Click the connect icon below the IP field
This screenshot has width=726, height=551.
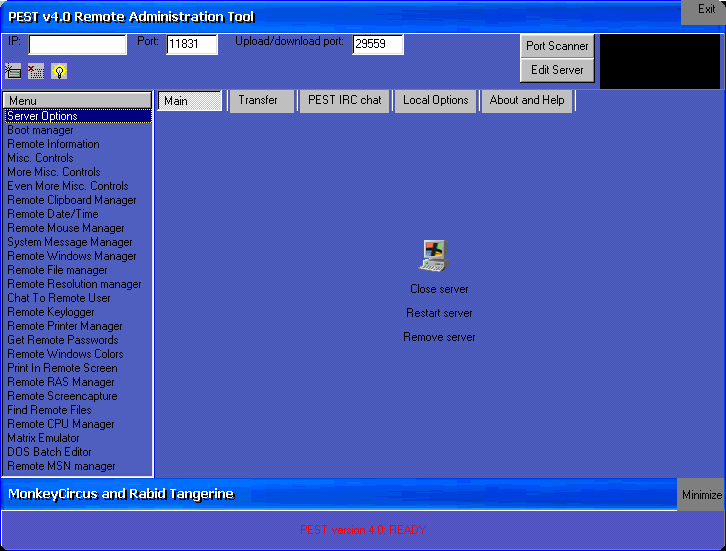click(13, 71)
